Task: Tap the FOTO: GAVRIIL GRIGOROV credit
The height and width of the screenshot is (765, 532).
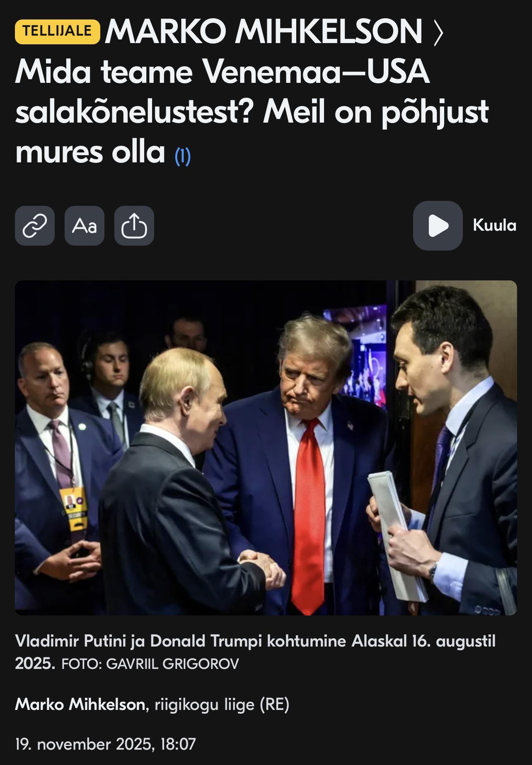Action: coord(150,664)
